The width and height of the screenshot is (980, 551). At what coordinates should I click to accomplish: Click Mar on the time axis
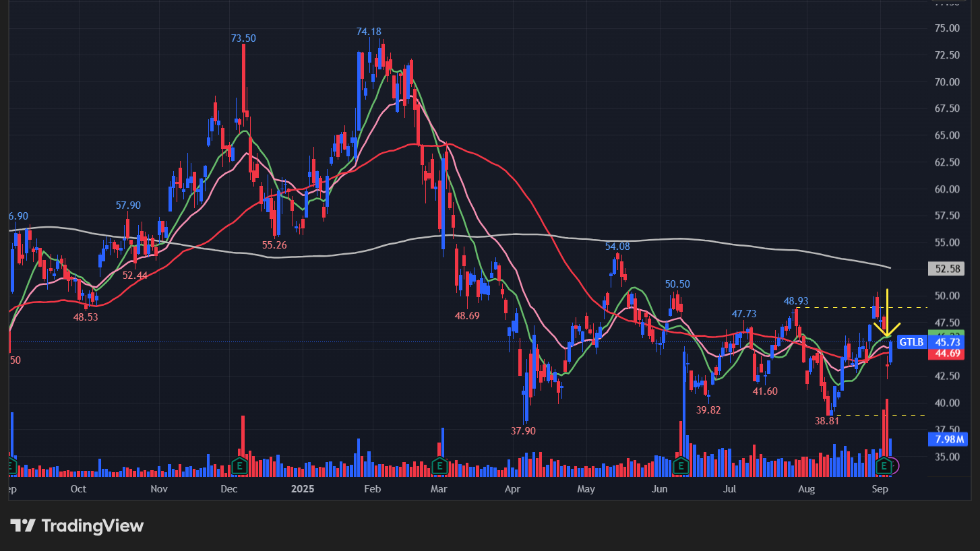[439, 489]
